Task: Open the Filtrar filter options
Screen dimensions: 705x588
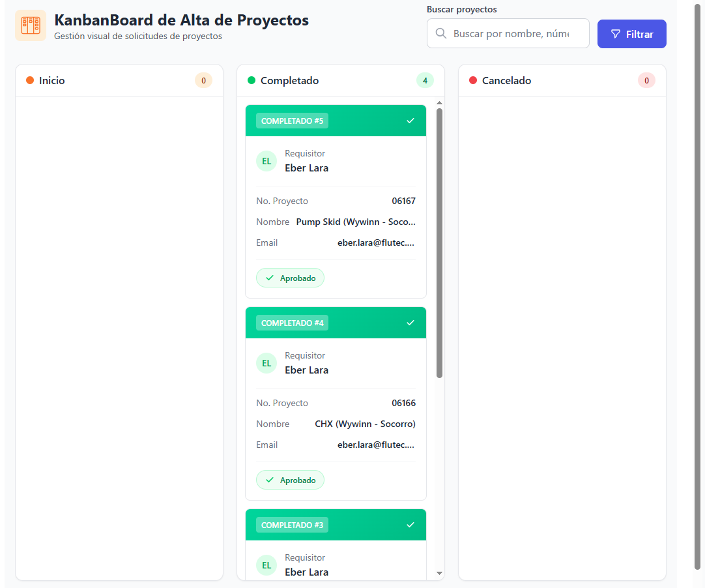Action: coord(631,34)
